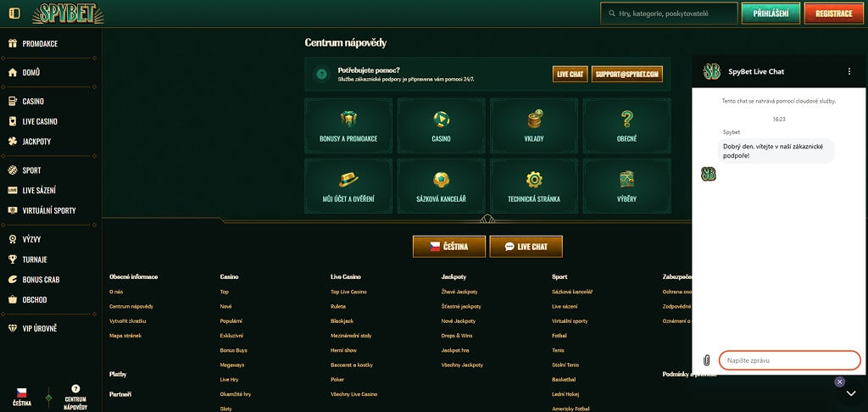This screenshot has width=868, height=412.
Task: Open Vytvořit zkratku footer link
Action: [127, 321]
